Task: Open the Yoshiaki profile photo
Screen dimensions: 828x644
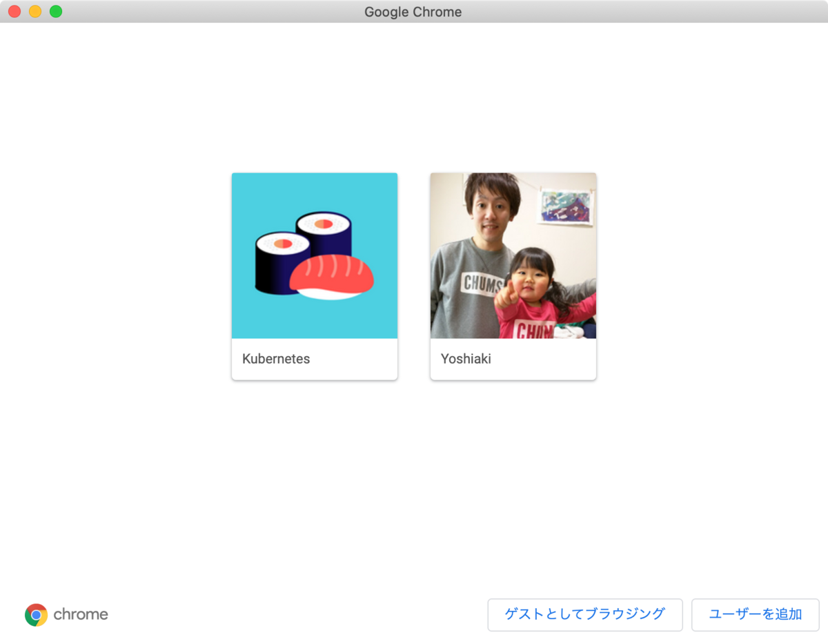Action: (513, 255)
